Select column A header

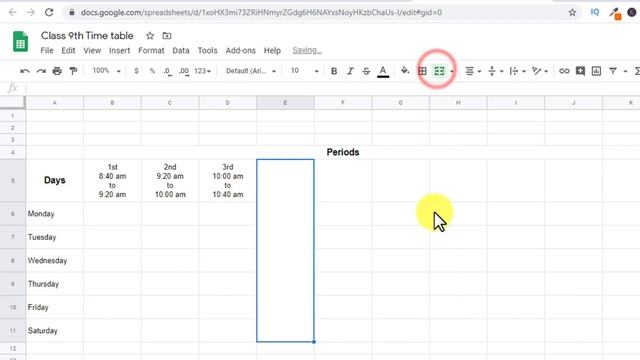55,103
